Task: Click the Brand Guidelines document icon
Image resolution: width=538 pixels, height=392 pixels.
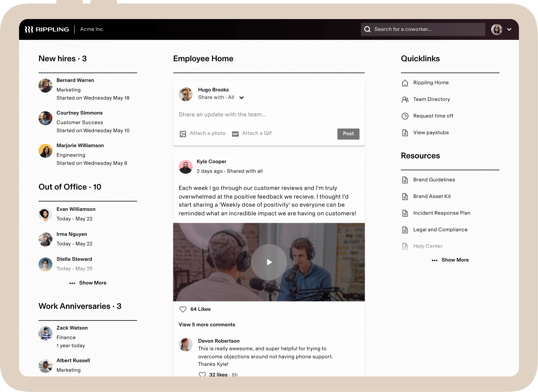Action: click(x=405, y=180)
